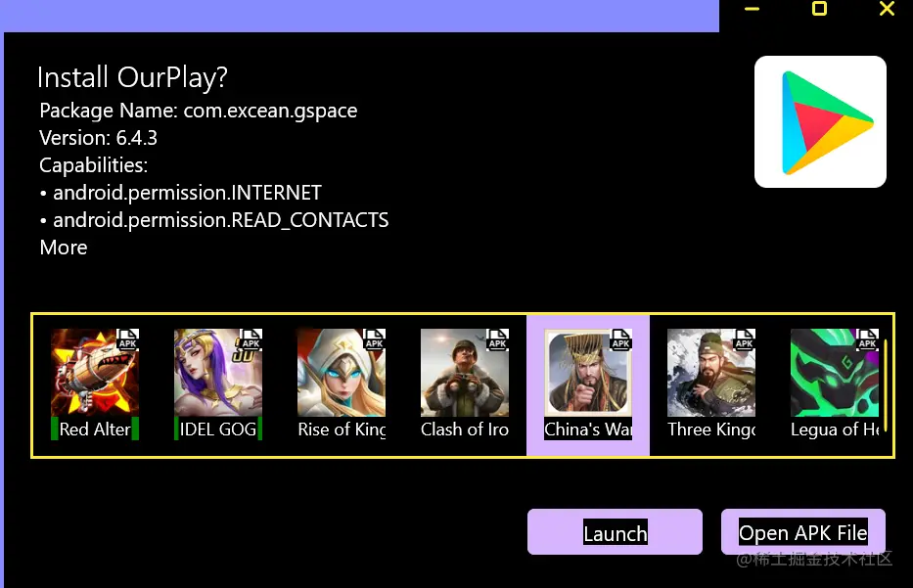This screenshot has width=913, height=588.
Task: Expand the More capabilities list
Action: 64,248
